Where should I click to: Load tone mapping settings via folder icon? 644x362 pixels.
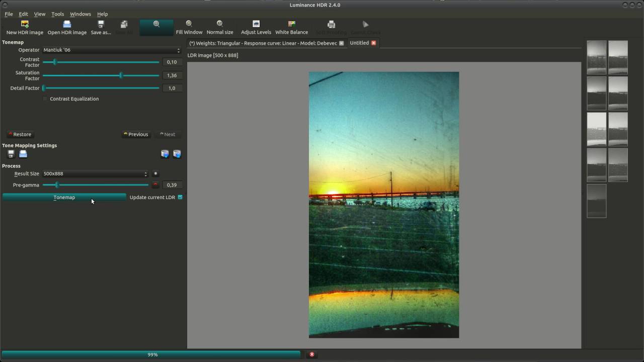click(23, 154)
